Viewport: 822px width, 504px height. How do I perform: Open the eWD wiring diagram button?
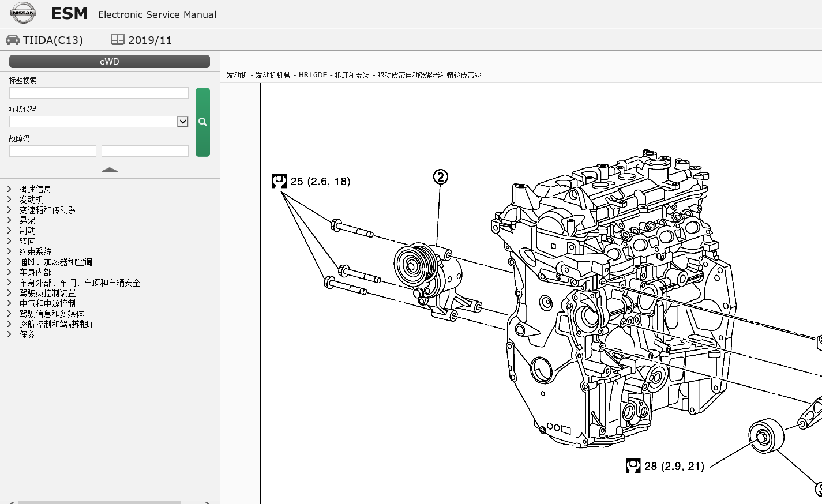[110, 62]
